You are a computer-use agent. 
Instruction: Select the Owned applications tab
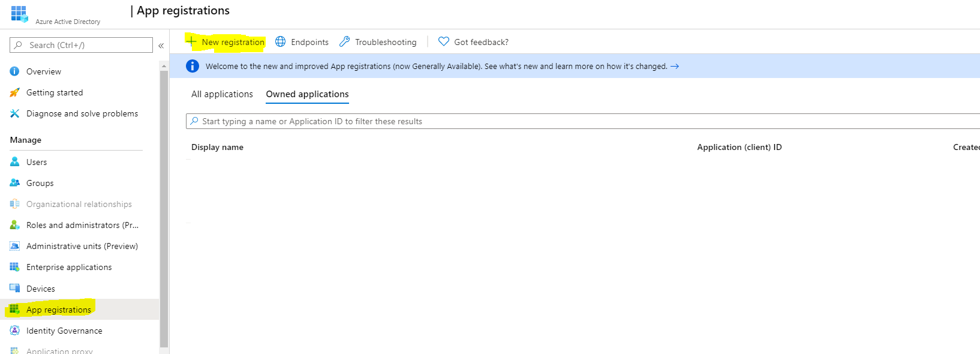click(307, 94)
